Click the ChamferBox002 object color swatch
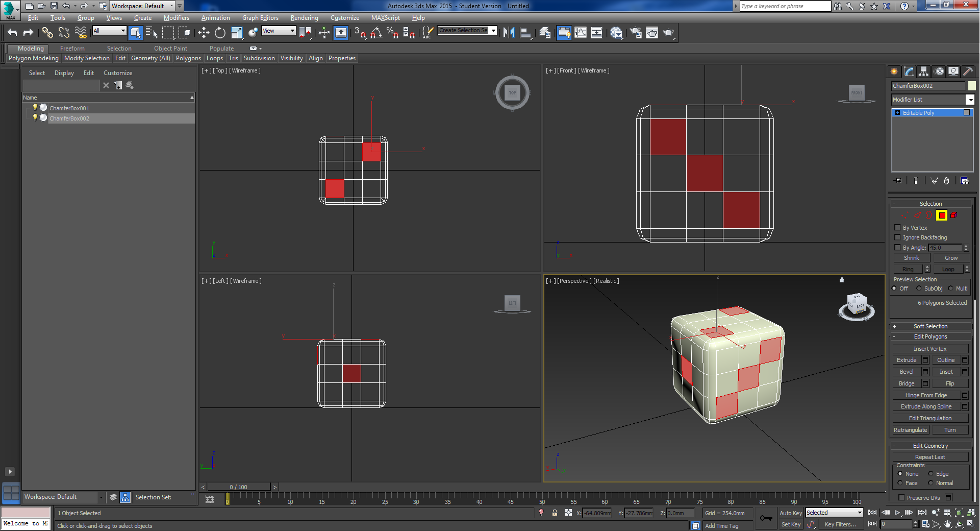This screenshot has width=980, height=531. (972, 86)
